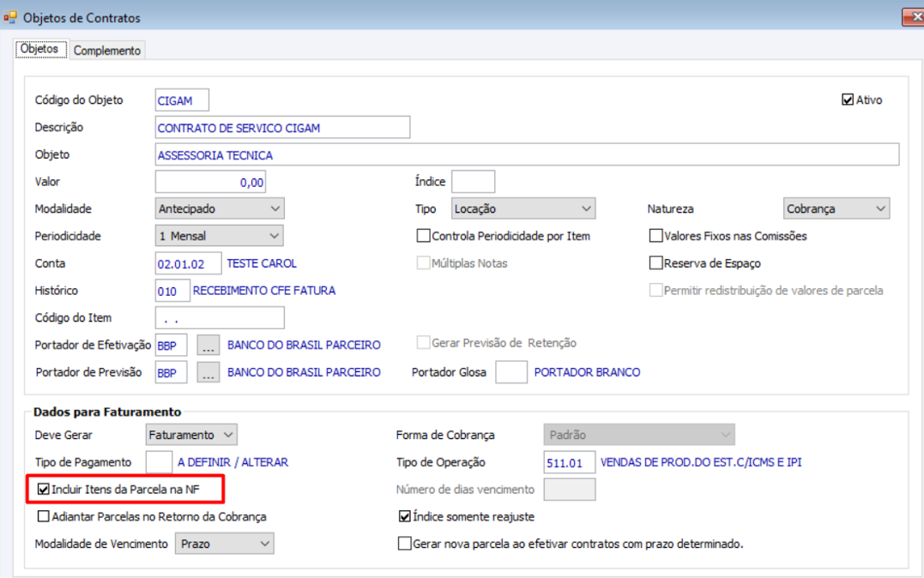Screen dimensions: 924x578
Task: Click the empty Tipo de Pagamento field
Action: tap(159, 462)
